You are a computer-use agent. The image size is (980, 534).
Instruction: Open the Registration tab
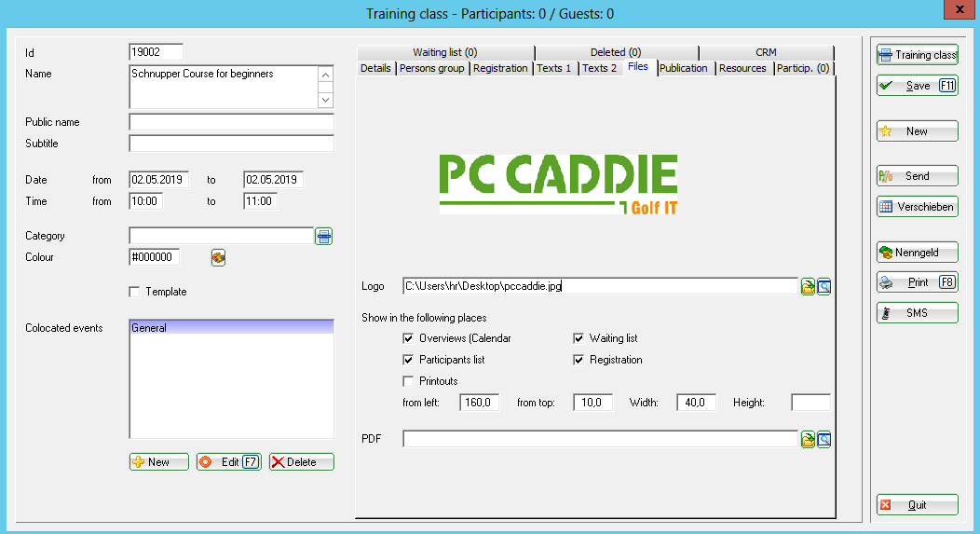500,68
